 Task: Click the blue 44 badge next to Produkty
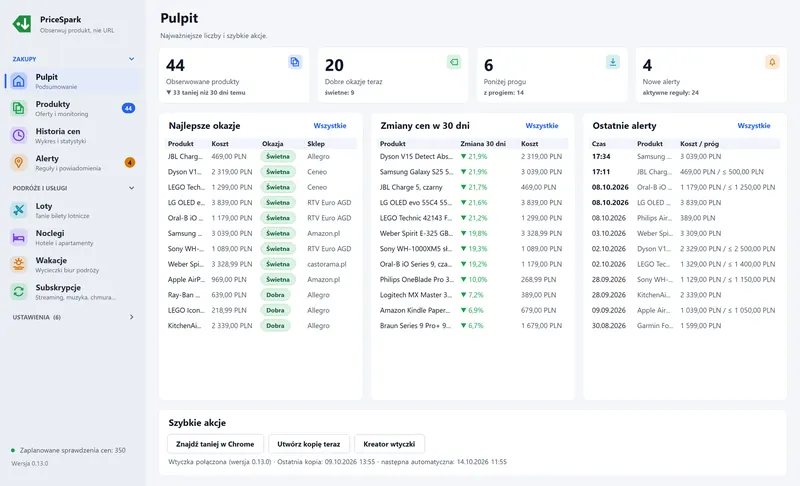(x=129, y=108)
